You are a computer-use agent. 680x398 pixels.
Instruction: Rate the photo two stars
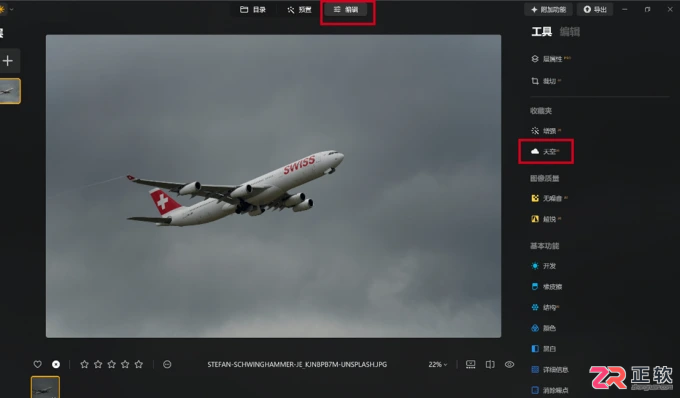pyautogui.click(x=98, y=364)
